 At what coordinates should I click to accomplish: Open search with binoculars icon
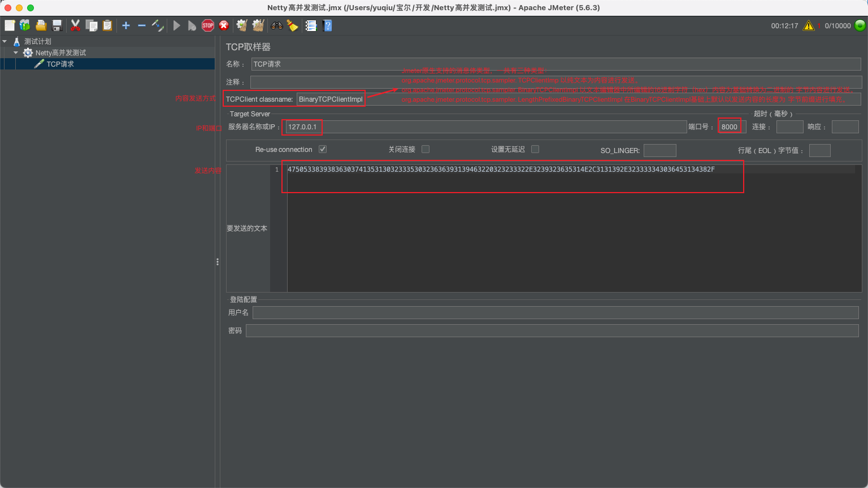coord(277,25)
